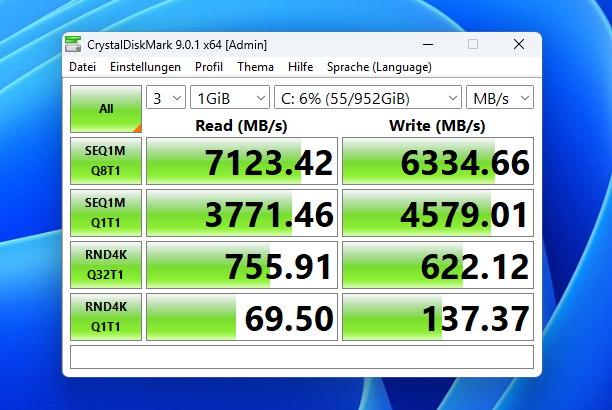612x410 pixels.
Task: Click the empty comment field at bottom
Action: (302, 357)
